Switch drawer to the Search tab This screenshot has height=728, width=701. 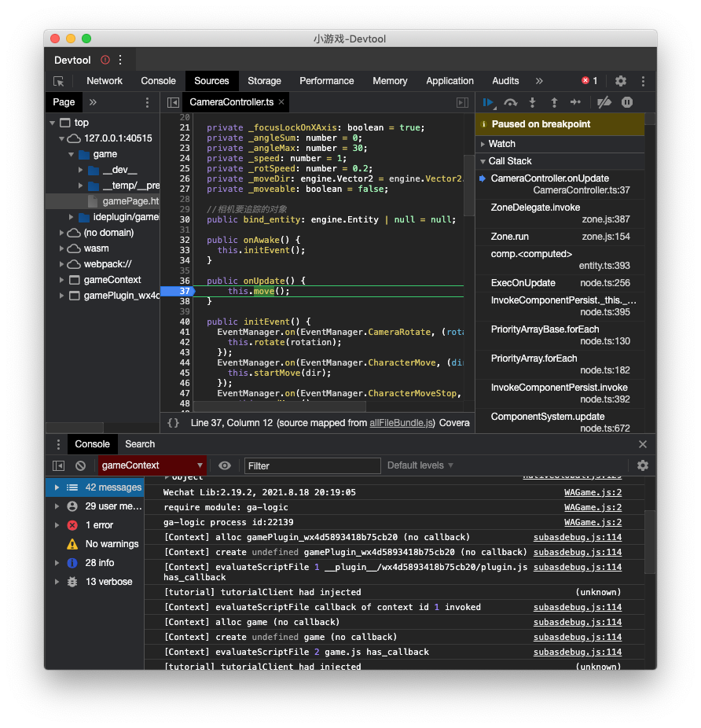coord(140,444)
